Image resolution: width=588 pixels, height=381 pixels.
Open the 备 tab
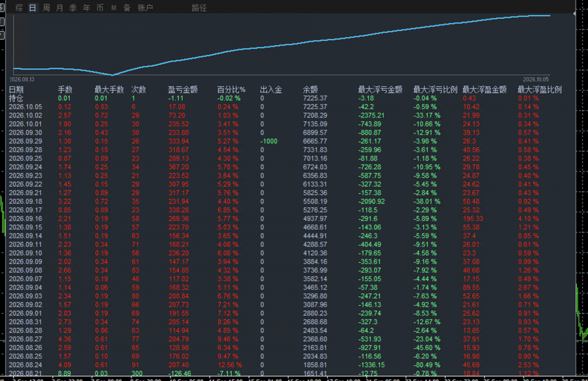[x=127, y=8]
